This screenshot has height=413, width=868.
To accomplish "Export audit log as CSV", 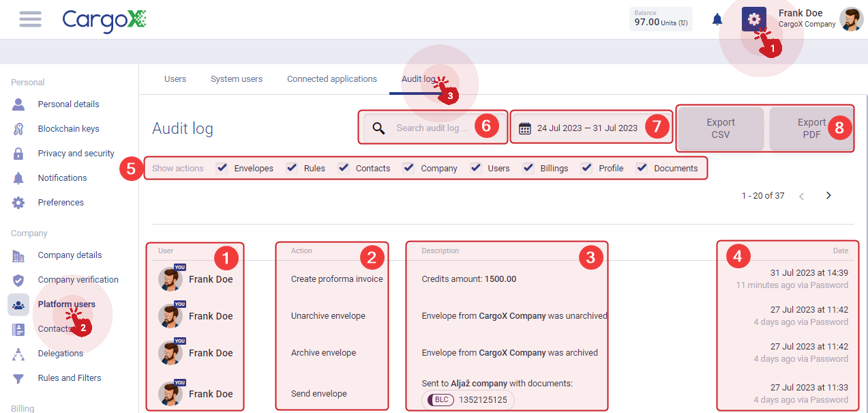I will [721, 128].
